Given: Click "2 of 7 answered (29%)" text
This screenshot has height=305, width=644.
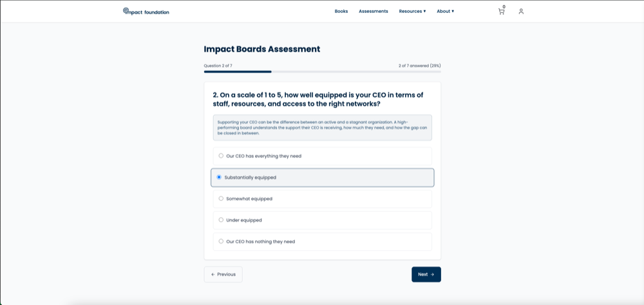Looking at the screenshot, I should pos(420,66).
